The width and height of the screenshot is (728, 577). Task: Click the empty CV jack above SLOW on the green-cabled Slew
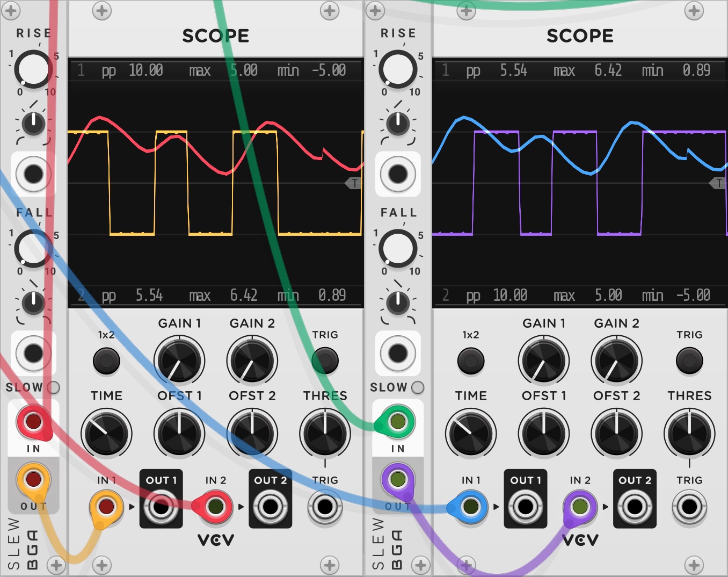(397, 354)
